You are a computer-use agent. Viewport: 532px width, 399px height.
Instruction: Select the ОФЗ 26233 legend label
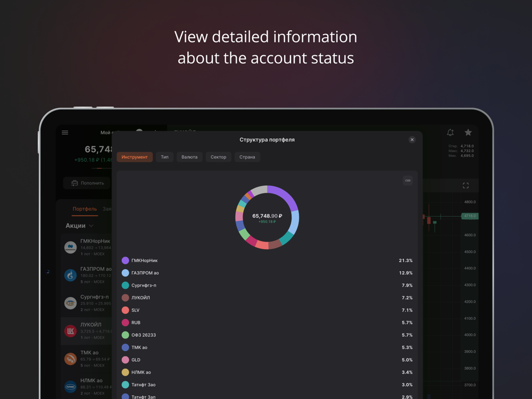tap(144, 335)
